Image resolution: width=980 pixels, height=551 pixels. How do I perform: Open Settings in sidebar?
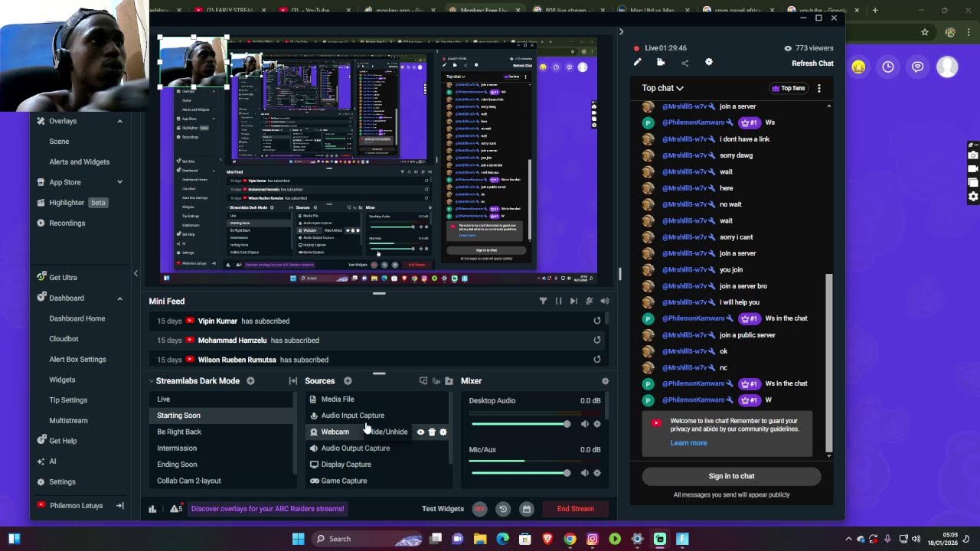tap(62, 482)
